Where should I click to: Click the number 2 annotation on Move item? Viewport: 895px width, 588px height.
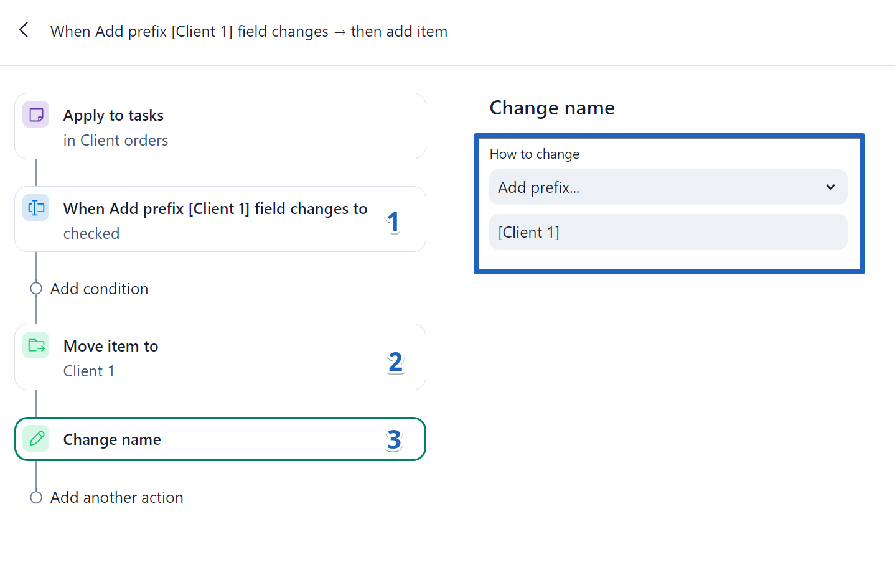pyautogui.click(x=395, y=362)
